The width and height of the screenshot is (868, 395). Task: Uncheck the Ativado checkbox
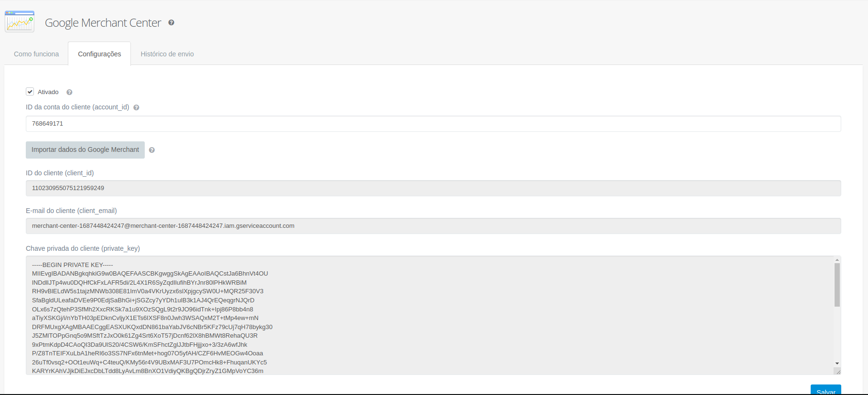pyautogui.click(x=30, y=92)
